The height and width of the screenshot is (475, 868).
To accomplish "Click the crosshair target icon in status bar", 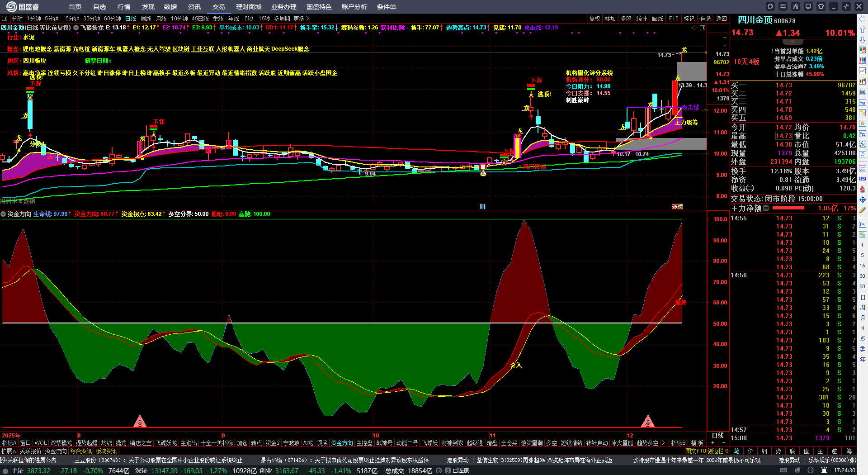I will (x=811, y=470).
